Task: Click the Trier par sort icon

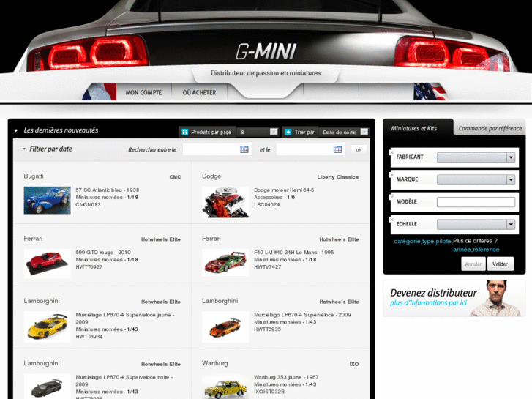Action: point(288,132)
